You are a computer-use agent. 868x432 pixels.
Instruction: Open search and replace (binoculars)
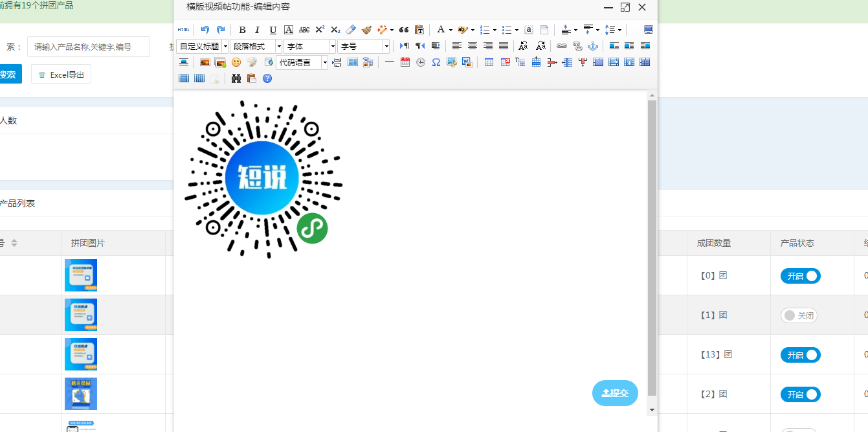(x=236, y=78)
